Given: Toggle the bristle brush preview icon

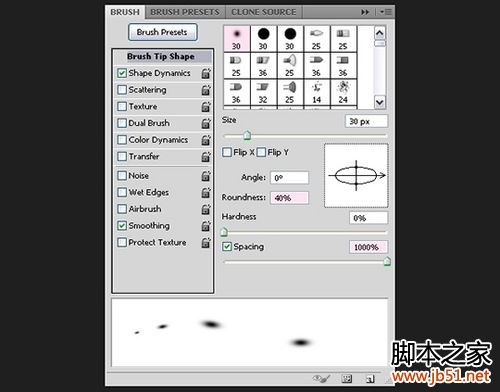Looking at the screenshot, I should coord(321,378).
